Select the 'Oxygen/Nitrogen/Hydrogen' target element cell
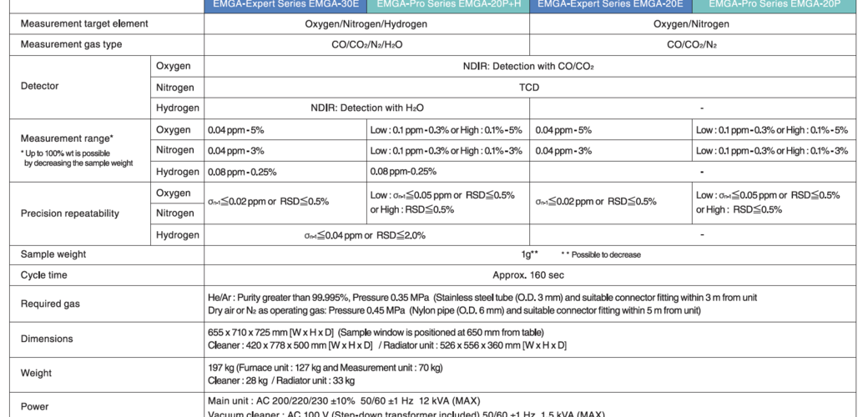This screenshot has height=417, width=868. click(x=366, y=24)
